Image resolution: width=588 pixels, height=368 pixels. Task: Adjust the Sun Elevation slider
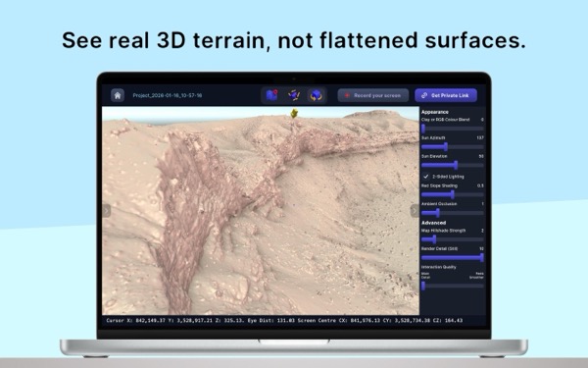[x=452, y=165]
